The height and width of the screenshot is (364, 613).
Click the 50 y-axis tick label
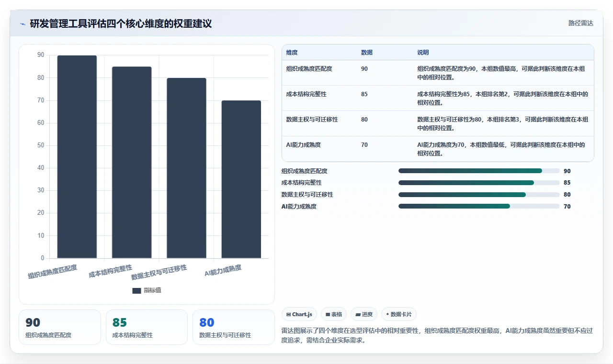pyautogui.click(x=41, y=145)
